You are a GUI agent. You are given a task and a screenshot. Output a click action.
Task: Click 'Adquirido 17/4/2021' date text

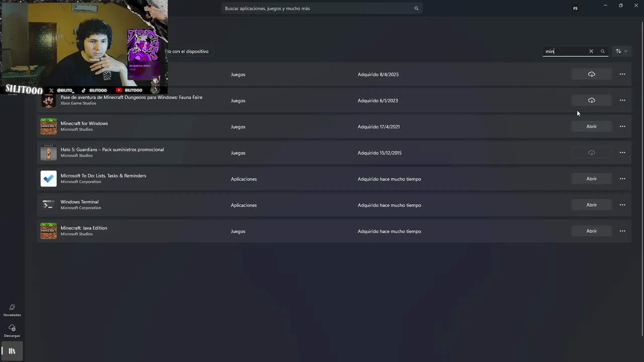tap(378, 127)
